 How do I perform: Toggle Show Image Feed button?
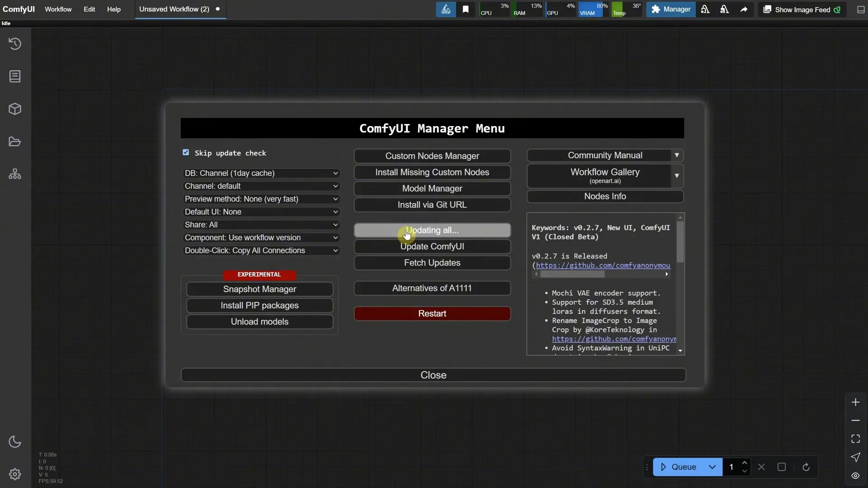click(x=802, y=9)
